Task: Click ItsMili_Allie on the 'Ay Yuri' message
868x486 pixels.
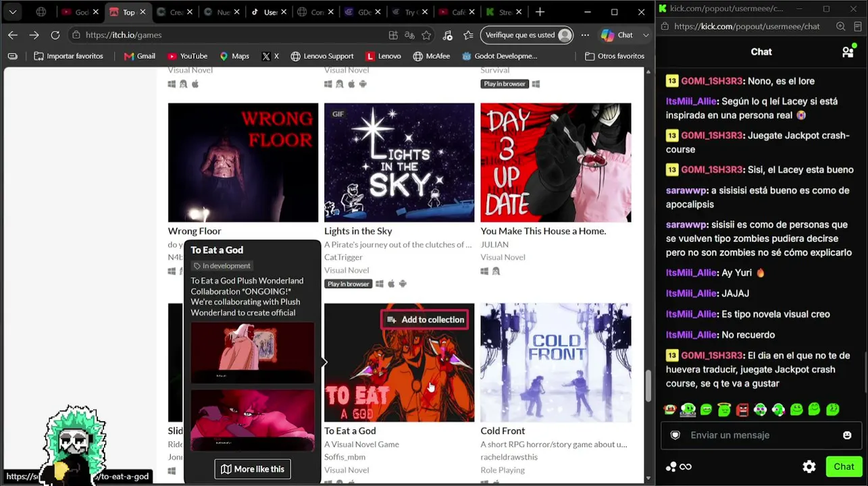Action: point(691,273)
